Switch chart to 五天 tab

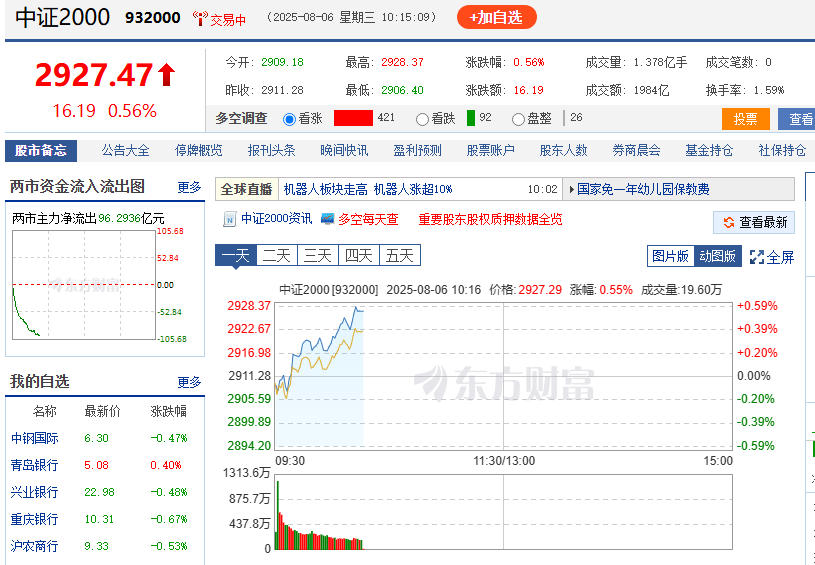tap(400, 256)
